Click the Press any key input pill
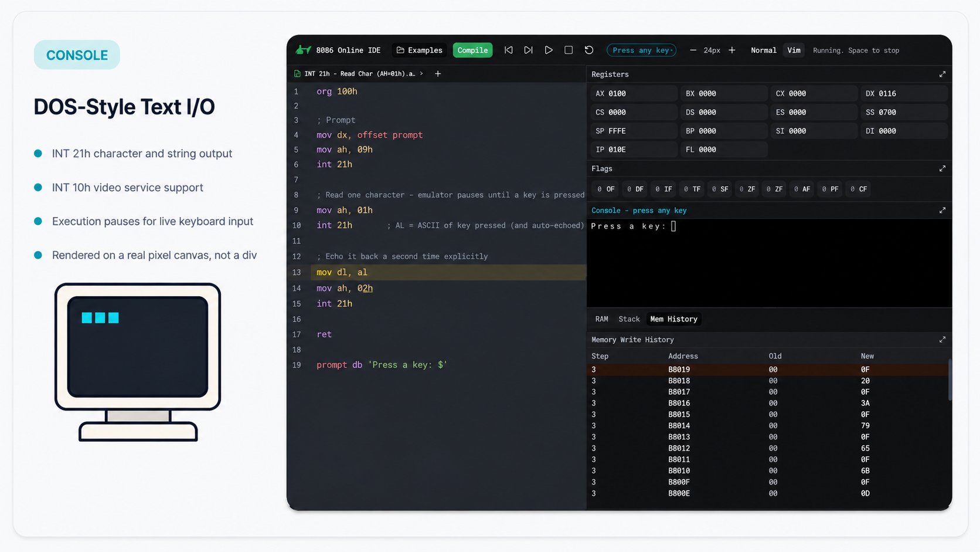This screenshot has width=980, height=552. (642, 50)
